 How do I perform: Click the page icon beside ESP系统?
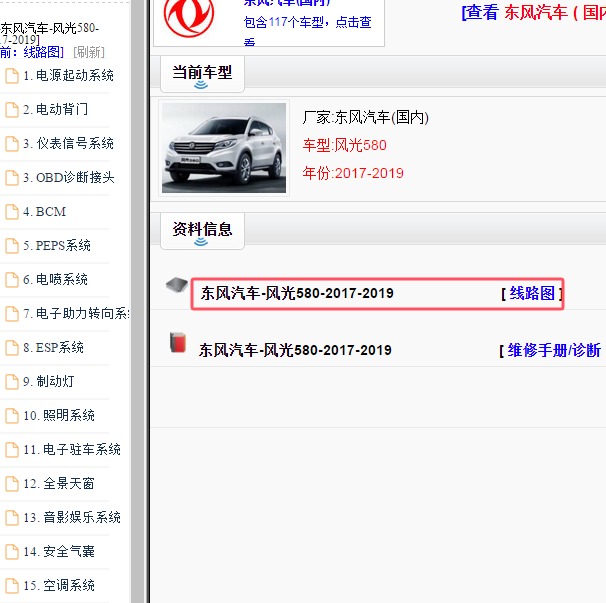pos(12,347)
